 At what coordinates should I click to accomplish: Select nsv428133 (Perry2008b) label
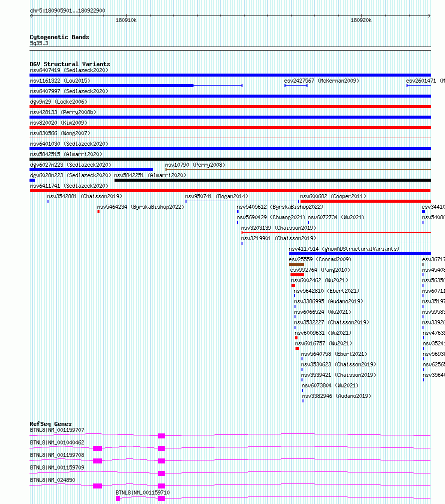[x=63, y=112]
